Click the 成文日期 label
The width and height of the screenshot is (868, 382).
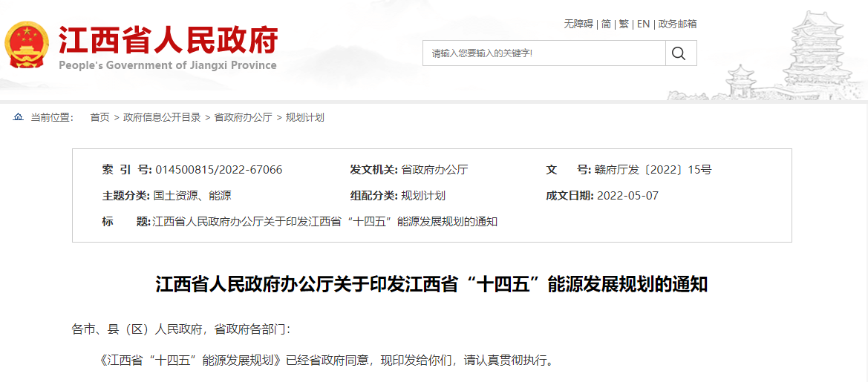(570, 196)
